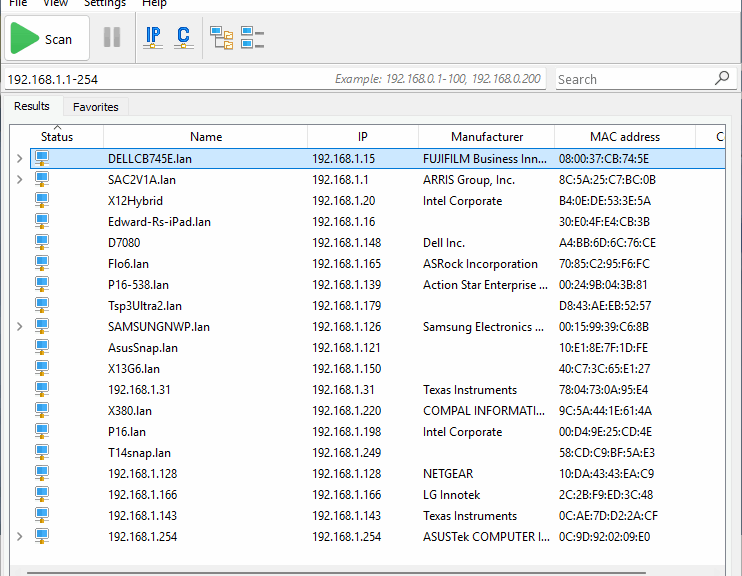
Task: Click MAC address 0C:AE:7D:D2:2A:CF
Action: (x=608, y=516)
